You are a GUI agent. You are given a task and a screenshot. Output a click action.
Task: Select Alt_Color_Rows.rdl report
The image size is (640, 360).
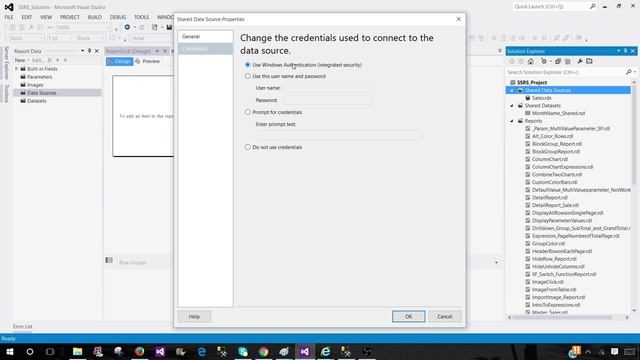pos(552,136)
